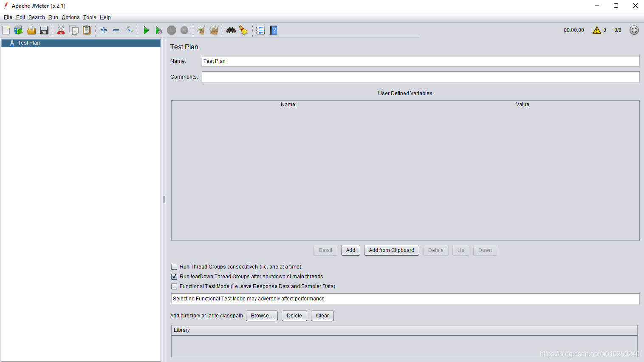The image size is (644, 362).
Task: Reset search with yellow brush icon
Action: click(x=243, y=30)
